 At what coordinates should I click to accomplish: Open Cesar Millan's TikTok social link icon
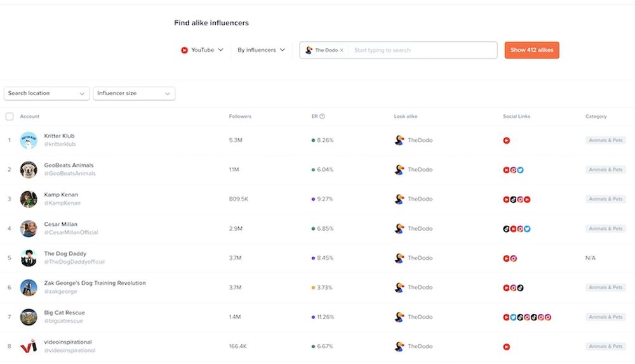(x=506, y=229)
